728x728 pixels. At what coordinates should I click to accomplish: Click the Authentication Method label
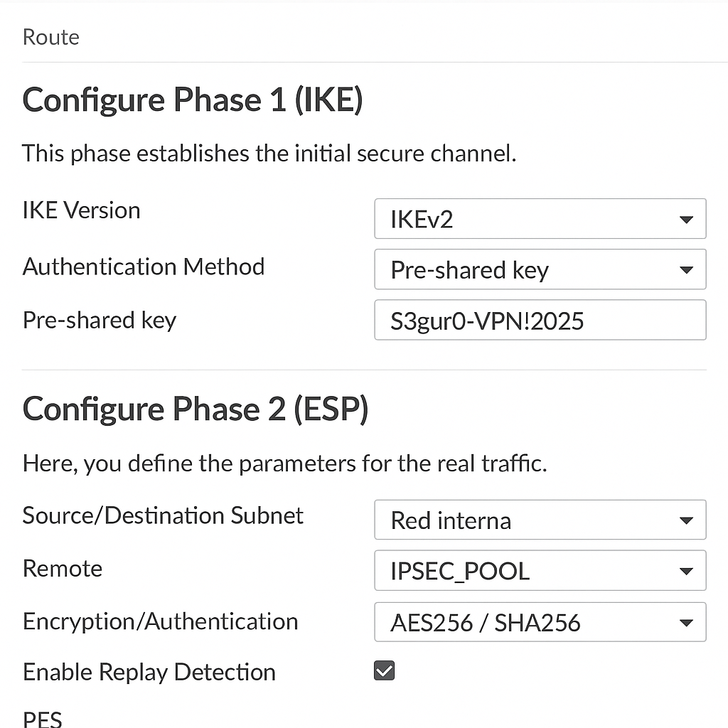(143, 267)
